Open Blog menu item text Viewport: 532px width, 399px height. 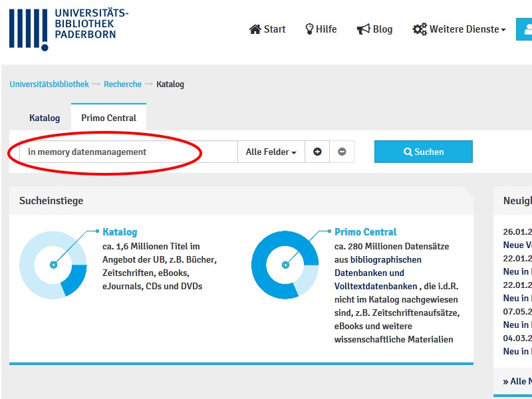click(x=383, y=29)
